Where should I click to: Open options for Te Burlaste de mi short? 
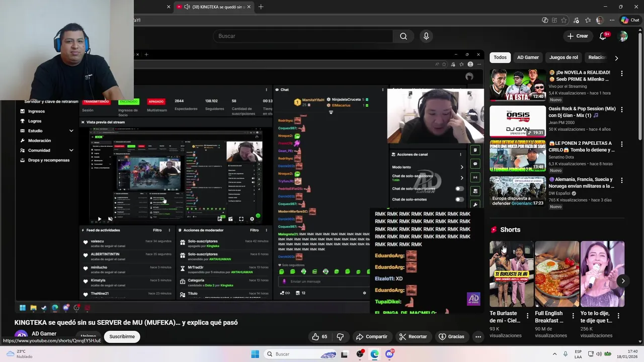(x=527, y=316)
